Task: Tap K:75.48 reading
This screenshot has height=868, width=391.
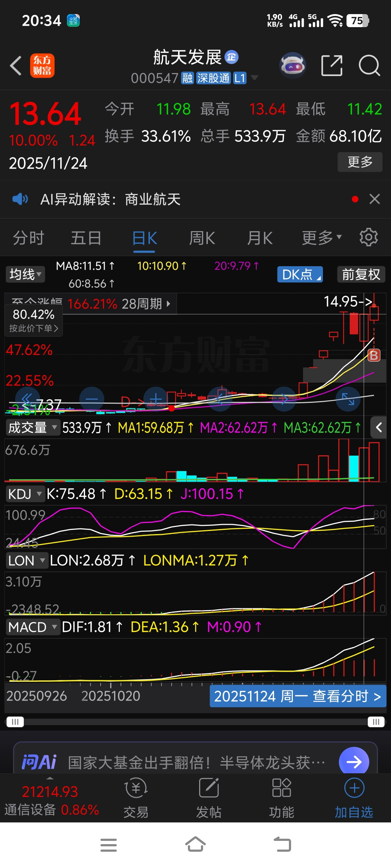Action: 76,494
